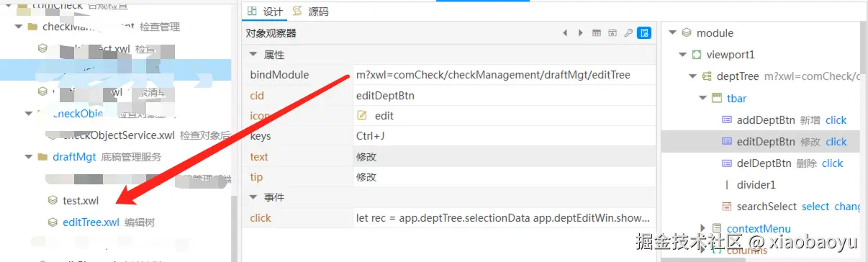Open checkObjectService.xwl file
Viewport: 868px width, 262px height.
[x=118, y=135]
